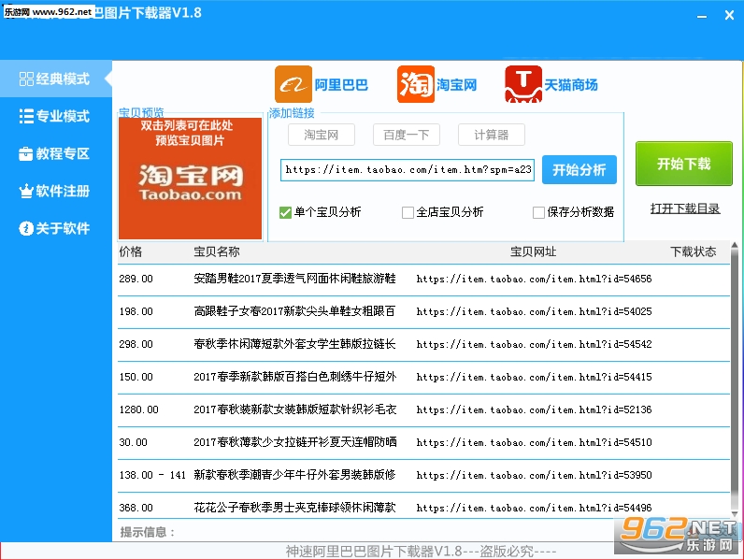Image resolution: width=744 pixels, height=560 pixels.
Task: Click price cell 150.00
Action: click(x=136, y=378)
